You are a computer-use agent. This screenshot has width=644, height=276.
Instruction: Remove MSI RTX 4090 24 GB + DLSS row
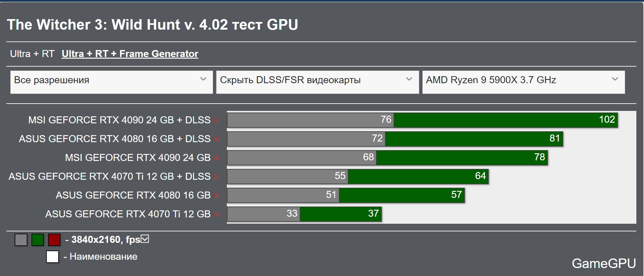[x=217, y=120]
